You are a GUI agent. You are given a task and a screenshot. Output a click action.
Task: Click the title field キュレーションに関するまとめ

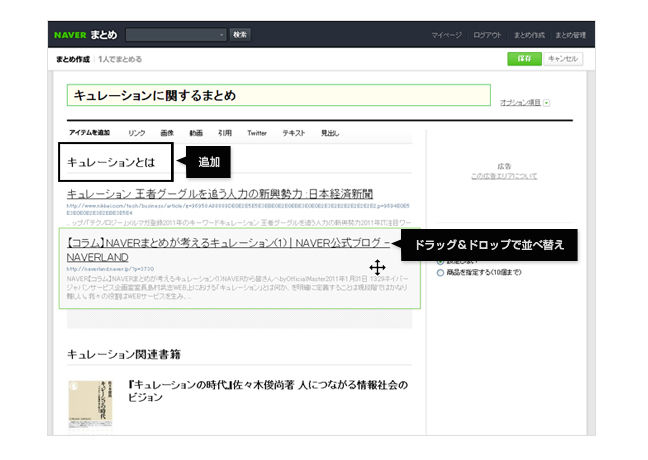[x=279, y=95]
